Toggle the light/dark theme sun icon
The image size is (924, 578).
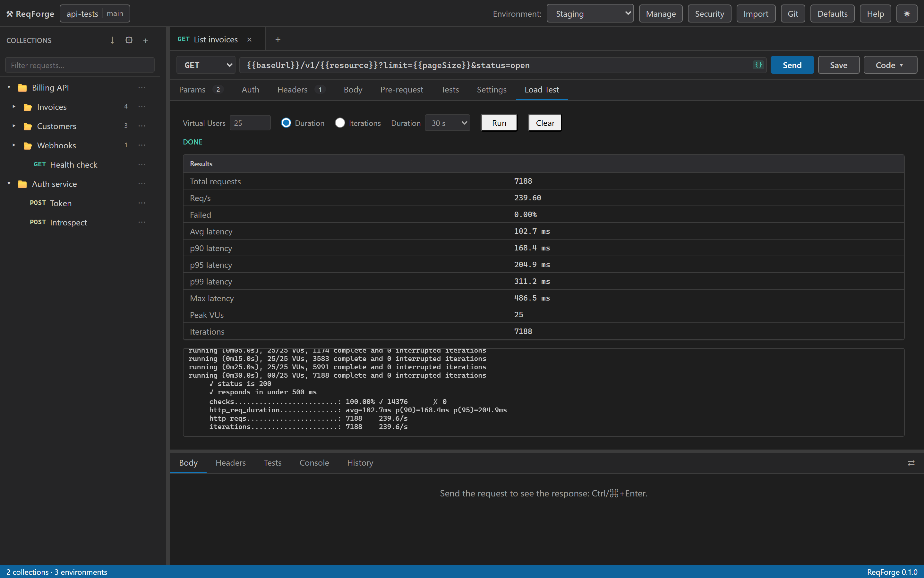[x=907, y=14]
